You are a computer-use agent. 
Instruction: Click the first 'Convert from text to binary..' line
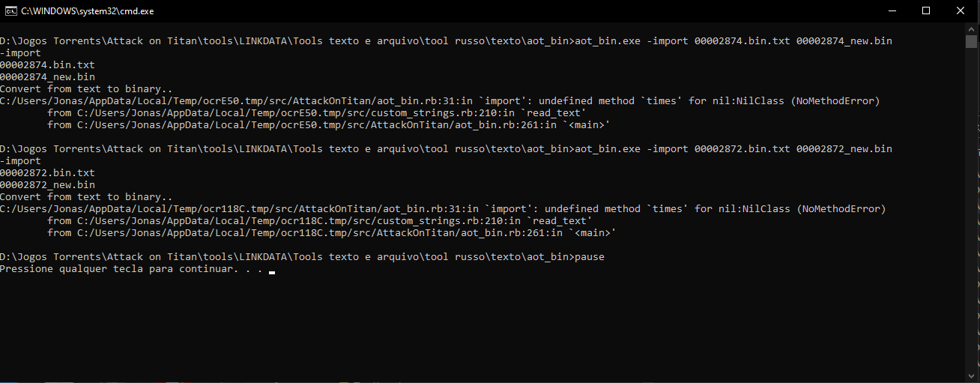click(86, 88)
